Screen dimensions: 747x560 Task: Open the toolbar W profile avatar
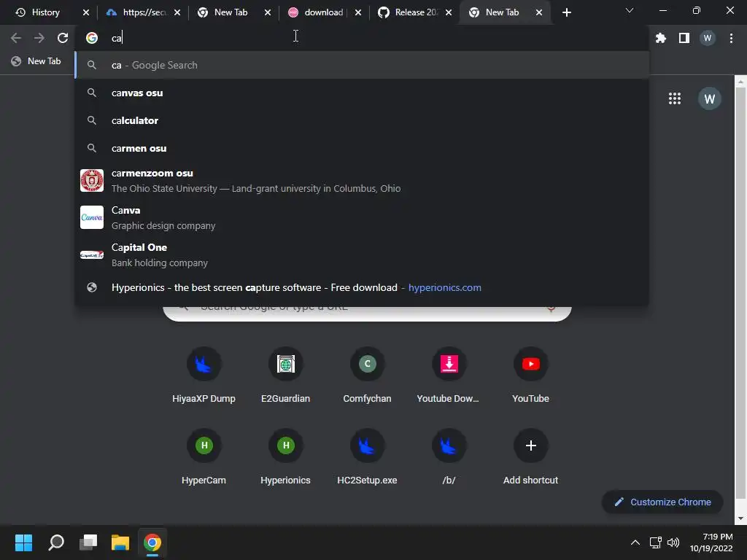(708, 38)
